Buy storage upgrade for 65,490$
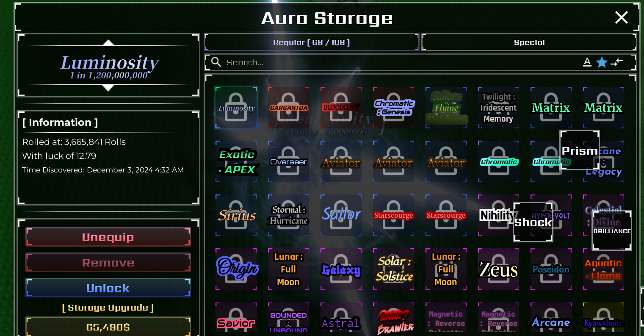Image resolution: width=644 pixels, height=336 pixels. point(108,327)
